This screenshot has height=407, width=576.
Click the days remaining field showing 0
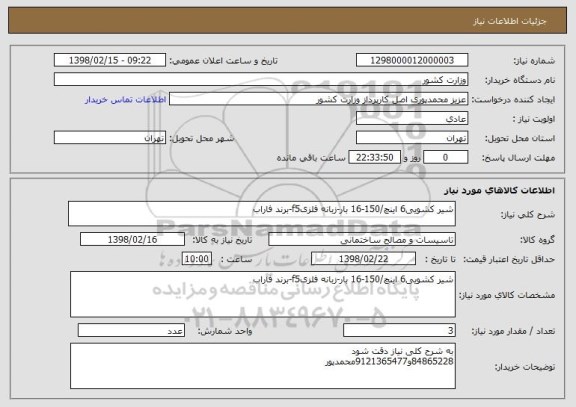(x=446, y=158)
